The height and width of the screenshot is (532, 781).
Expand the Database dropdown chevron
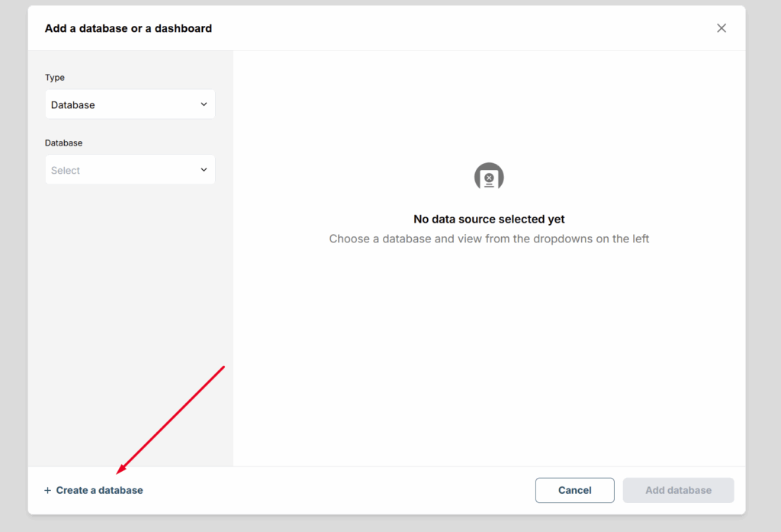[204, 170]
